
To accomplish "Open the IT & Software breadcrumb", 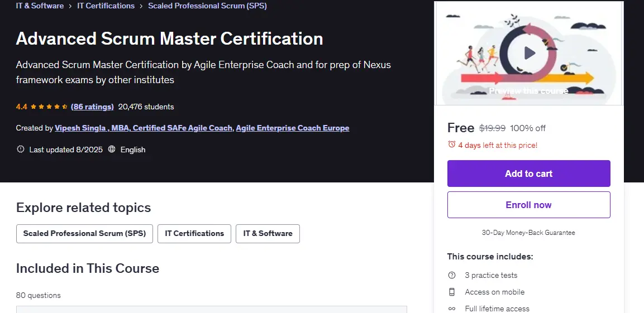I will [40, 6].
